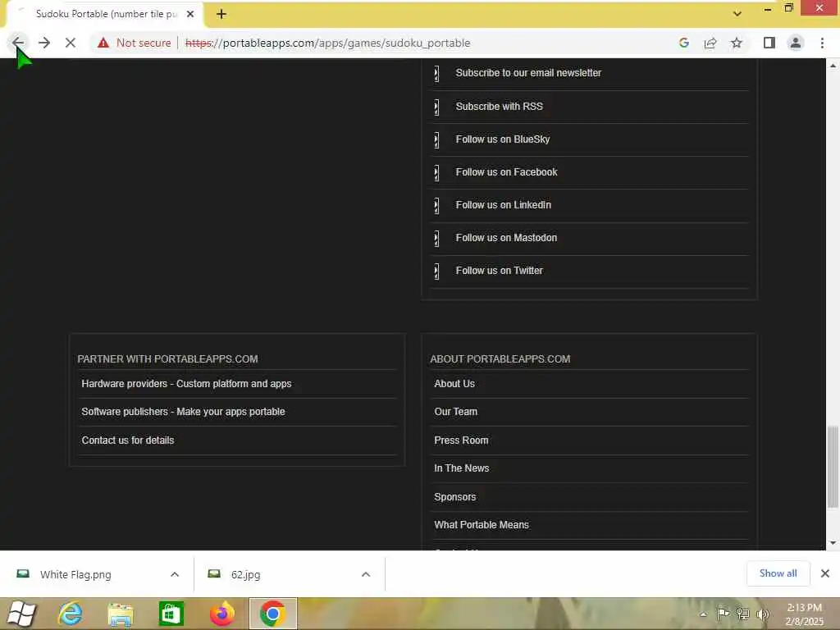Click the address bar URL
Screen dimensions: 840x630
coord(328,43)
